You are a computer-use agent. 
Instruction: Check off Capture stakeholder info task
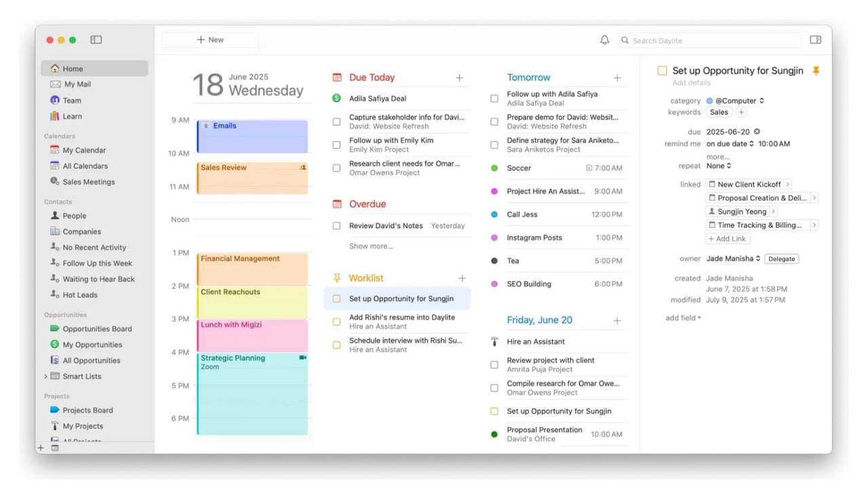(336, 122)
